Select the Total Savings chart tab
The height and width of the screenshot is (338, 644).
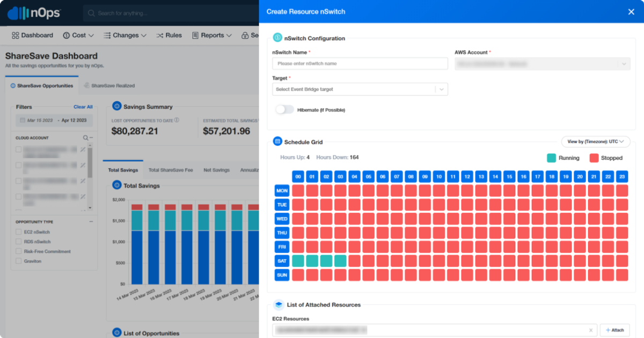[x=123, y=170]
